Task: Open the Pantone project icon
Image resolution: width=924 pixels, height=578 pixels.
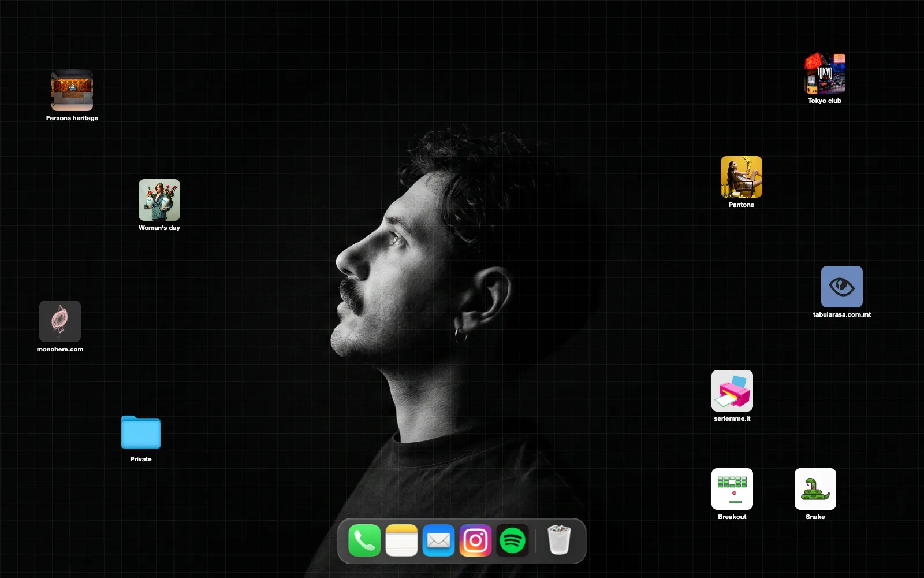Action: point(742,177)
